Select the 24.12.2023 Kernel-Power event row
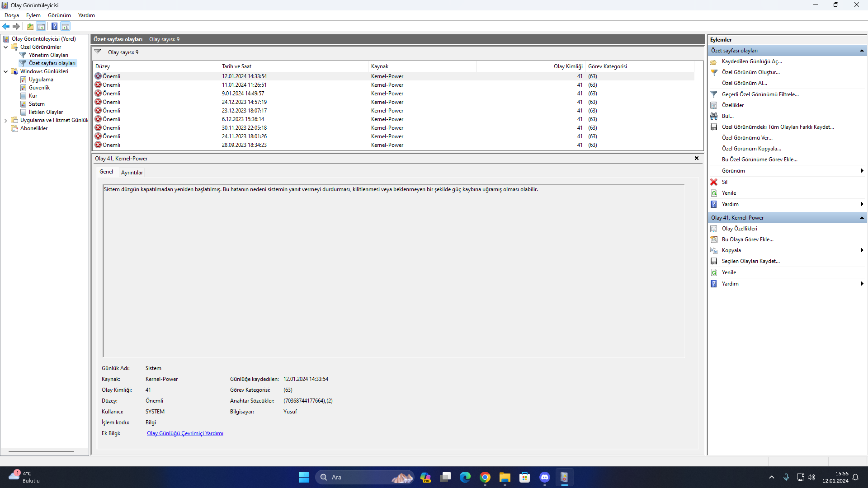 [x=244, y=102]
